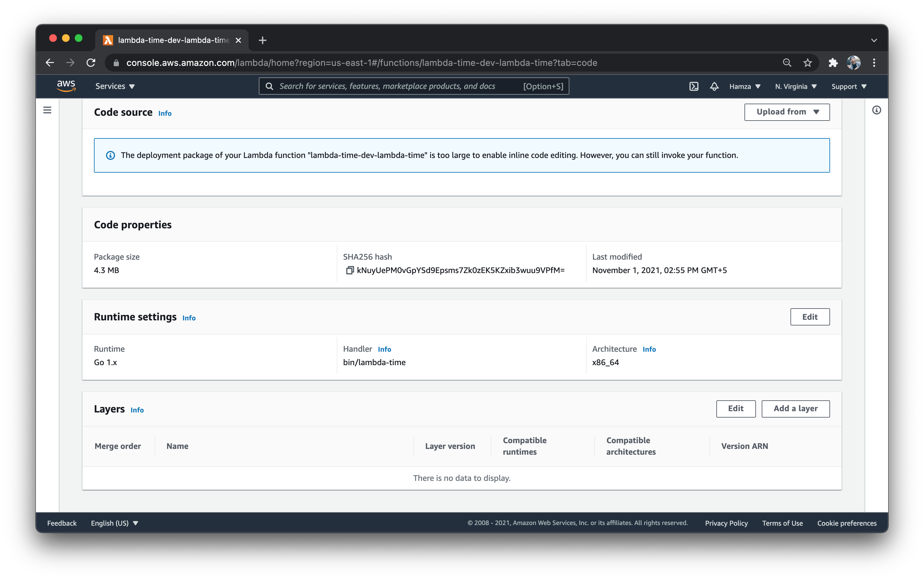Click Edit in Runtime settings
The image size is (924, 580).
click(x=810, y=317)
